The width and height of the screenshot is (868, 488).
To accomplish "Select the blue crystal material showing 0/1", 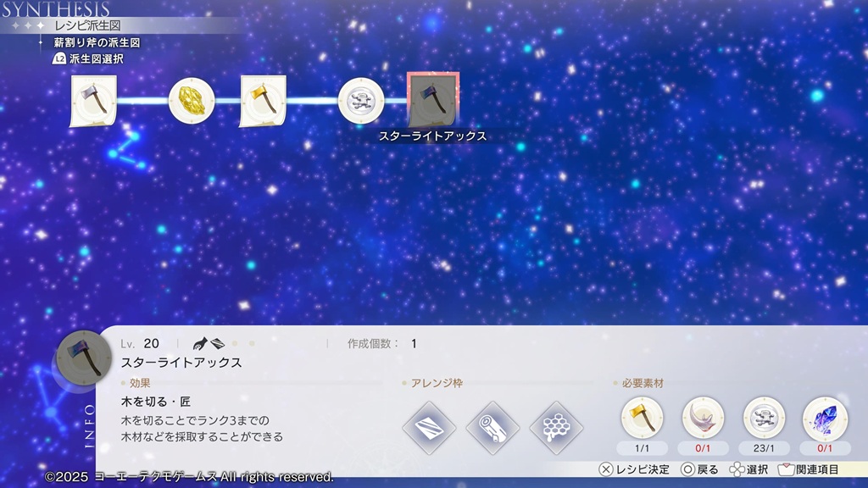I will pyautogui.click(x=825, y=418).
